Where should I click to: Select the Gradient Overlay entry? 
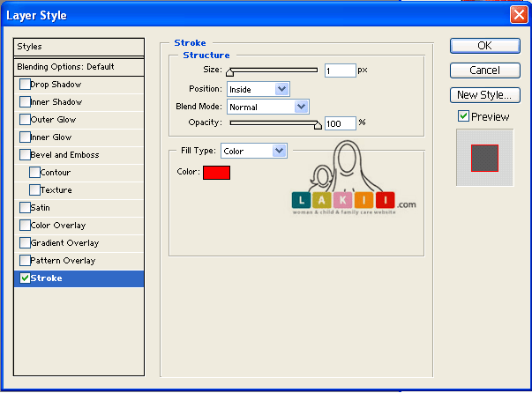point(67,243)
